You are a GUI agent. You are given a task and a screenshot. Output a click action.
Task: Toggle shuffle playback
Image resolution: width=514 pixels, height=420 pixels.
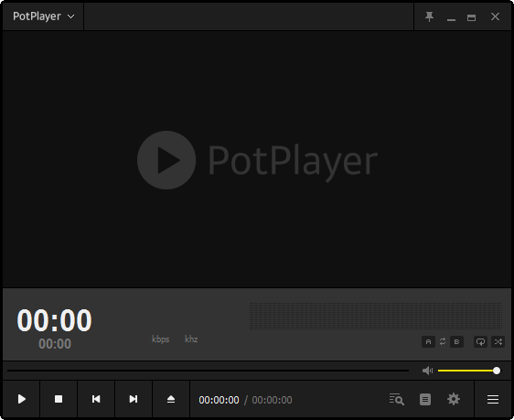[498, 342]
